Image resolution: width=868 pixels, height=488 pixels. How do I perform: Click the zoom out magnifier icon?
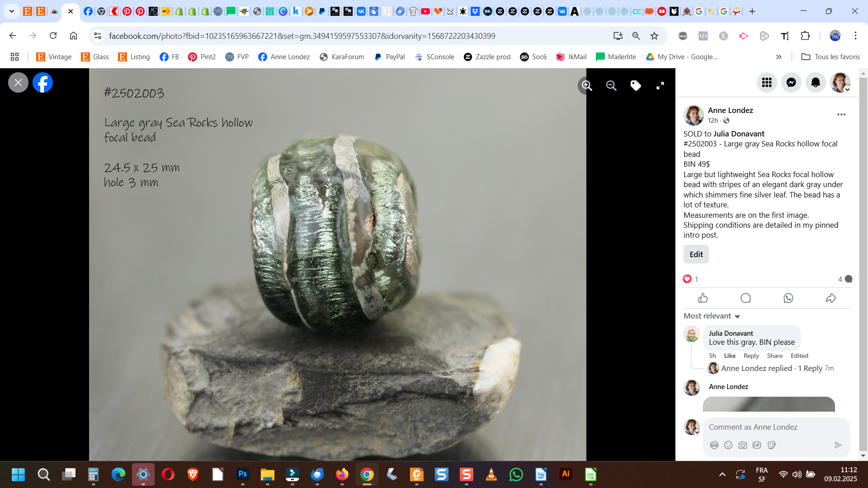(x=611, y=85)
